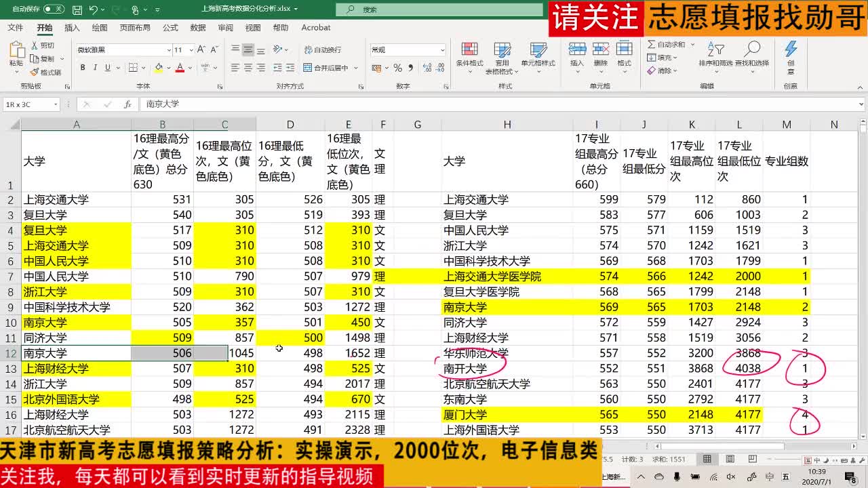868x488 pixels.
Task: Open the font color dropdown arrow
Action: click(189, 68)
